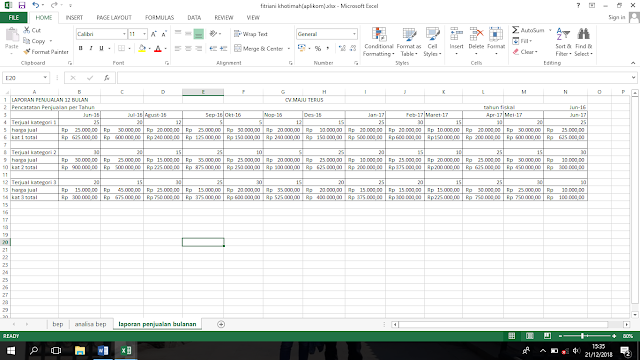640x360 pixels.
Task: Click the Decrease Indent icon
Action: pyautogui.click(x=213, y=49)
